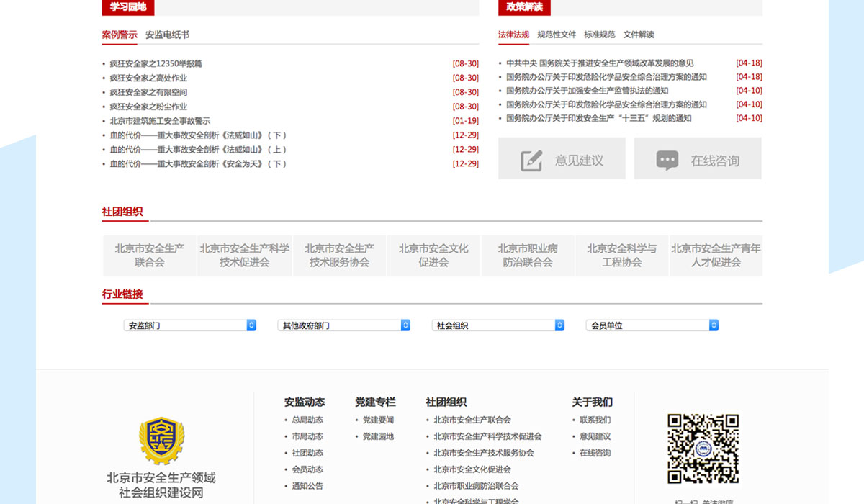Viewport: 864px width, 504px height.
Task: Click footer link 党建要闻
Action: [378, 420]
